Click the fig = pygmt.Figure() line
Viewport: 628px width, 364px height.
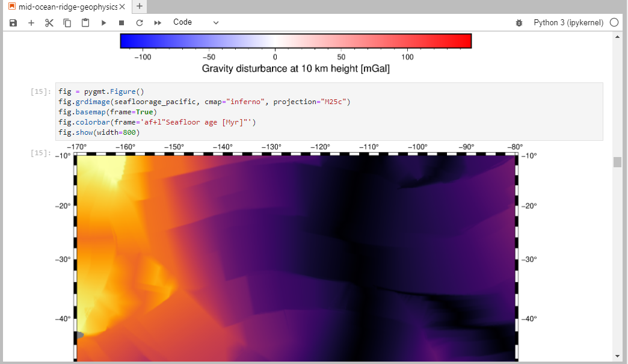[x=101, y=91]
